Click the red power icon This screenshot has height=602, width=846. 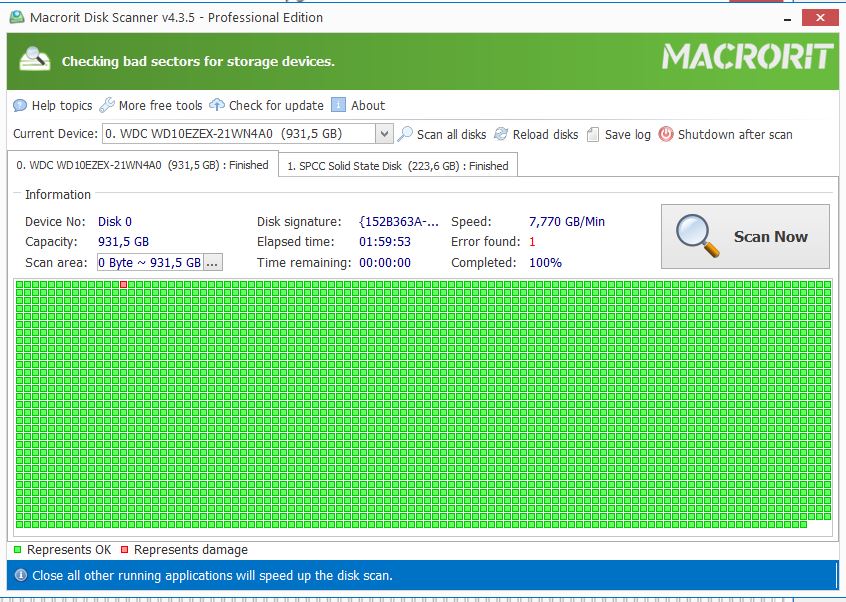[666, 134]
